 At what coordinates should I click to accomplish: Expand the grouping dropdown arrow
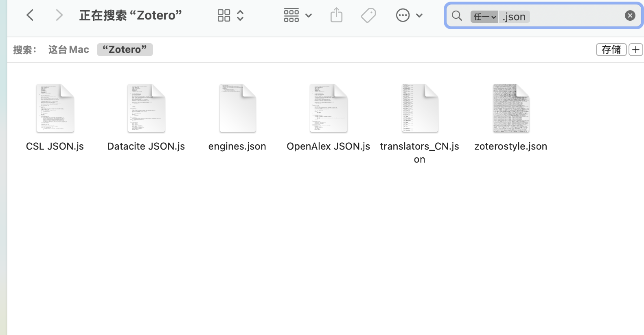click(309, 15)
